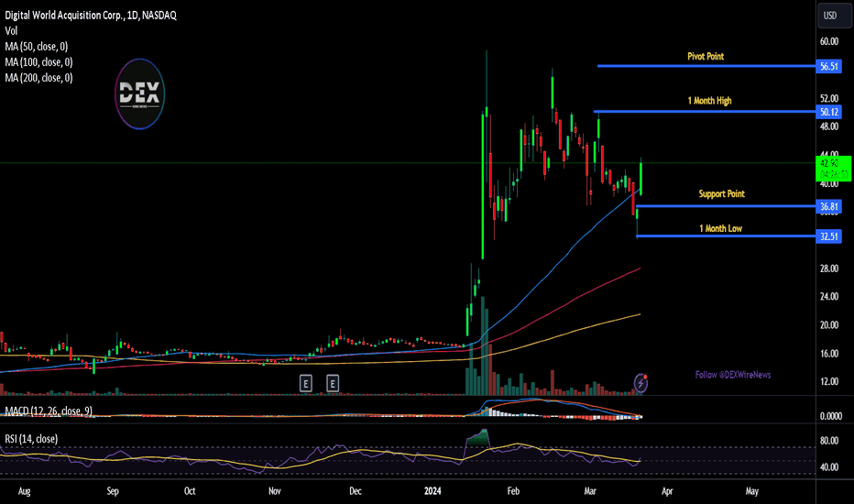
Task: Click the 12.00 price scale value
Action: click(x=829, y=381)
